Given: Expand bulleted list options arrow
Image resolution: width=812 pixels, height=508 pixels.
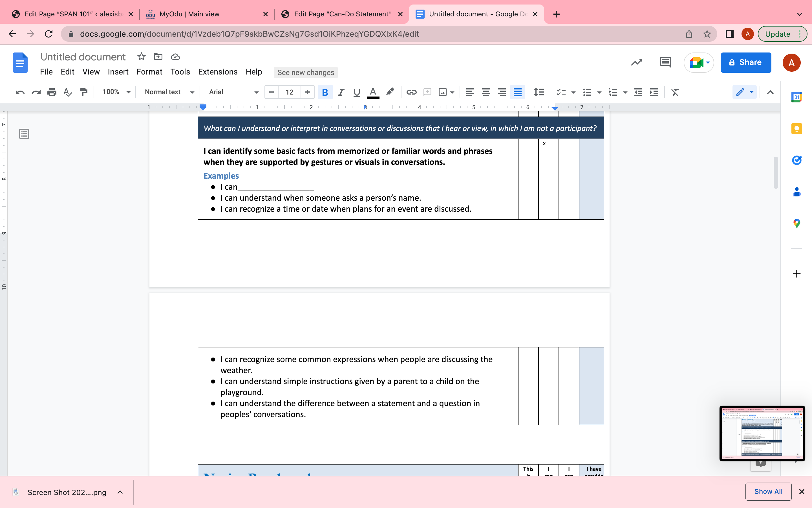Looking at the screenshot, I should pos(599,92).
